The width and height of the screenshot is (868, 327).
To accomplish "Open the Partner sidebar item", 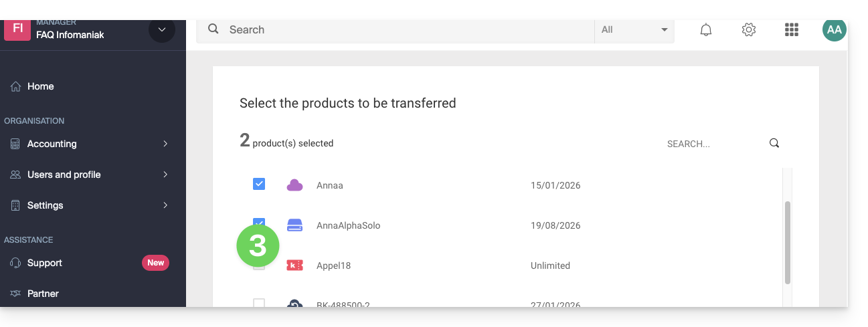I will (43, 294).
